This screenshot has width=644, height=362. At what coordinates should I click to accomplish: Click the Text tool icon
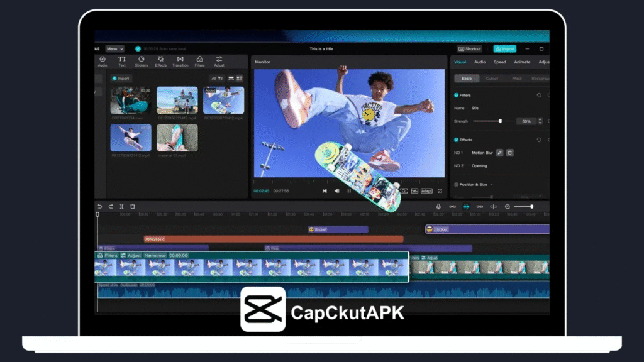pyautogui.click(x=122, y=61)
